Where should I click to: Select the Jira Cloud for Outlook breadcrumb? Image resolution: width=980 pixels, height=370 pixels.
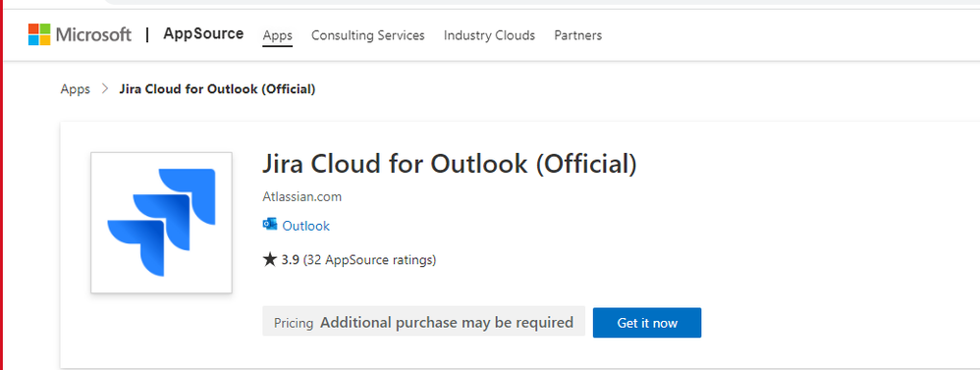217,89
